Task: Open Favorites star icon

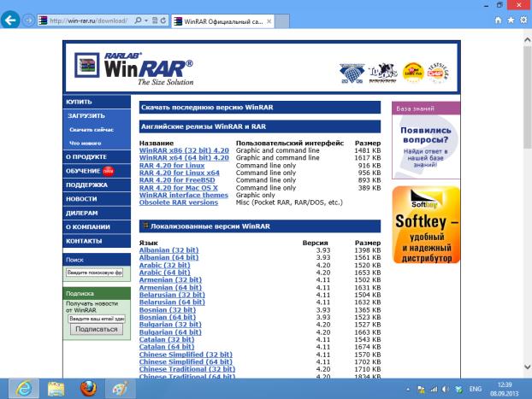Action: click(511, 21)
